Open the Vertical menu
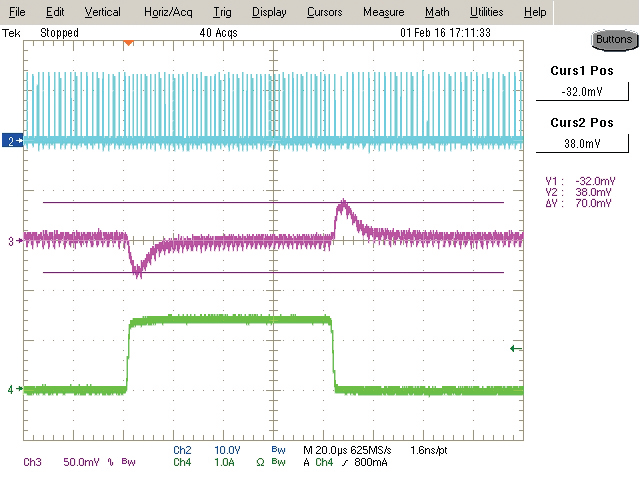This screenshot has height=480, width=640. [102, 12]
